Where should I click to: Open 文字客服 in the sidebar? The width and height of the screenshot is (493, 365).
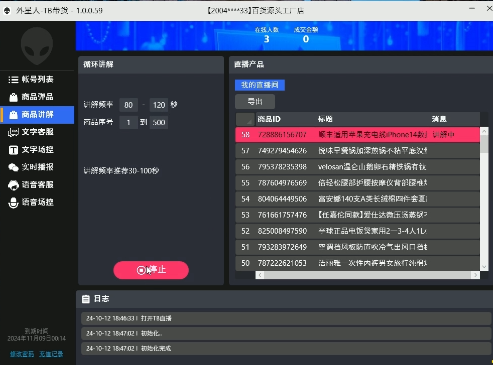37,132
